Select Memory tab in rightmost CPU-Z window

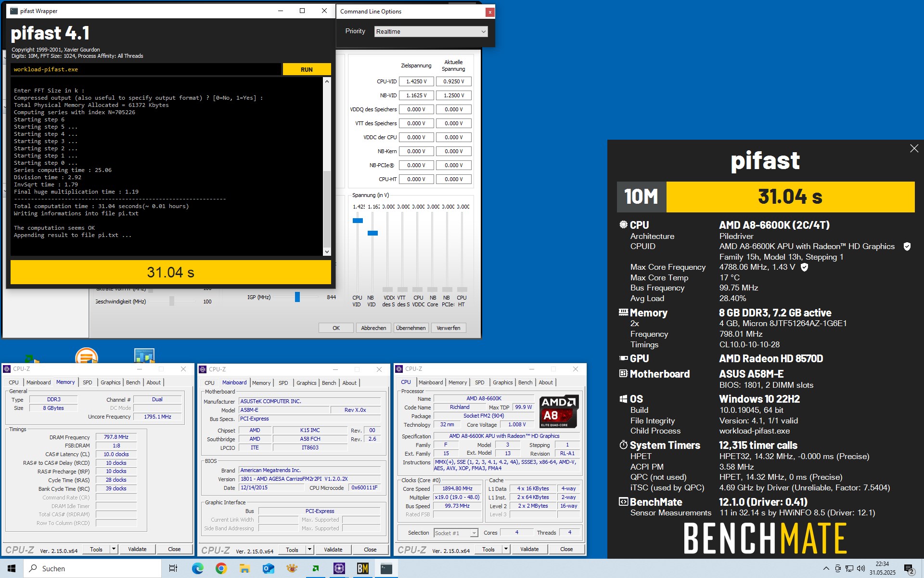point(458,382)
